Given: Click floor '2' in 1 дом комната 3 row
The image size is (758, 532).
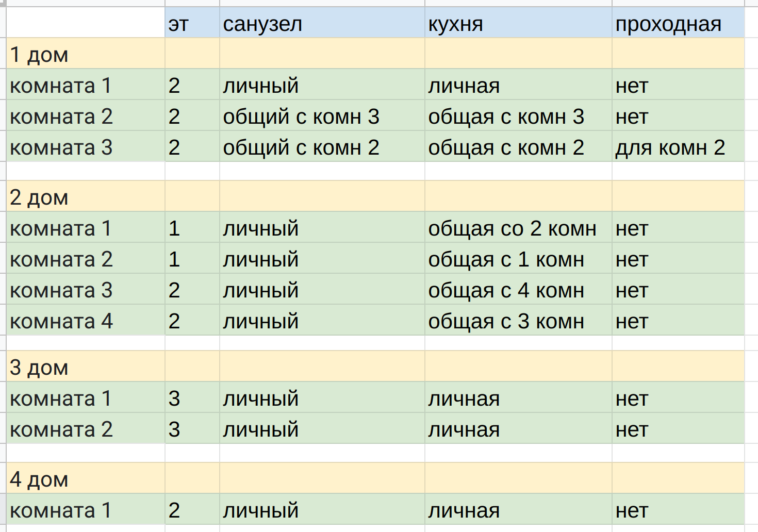Looking at the screenshot, I should point(192,146).
